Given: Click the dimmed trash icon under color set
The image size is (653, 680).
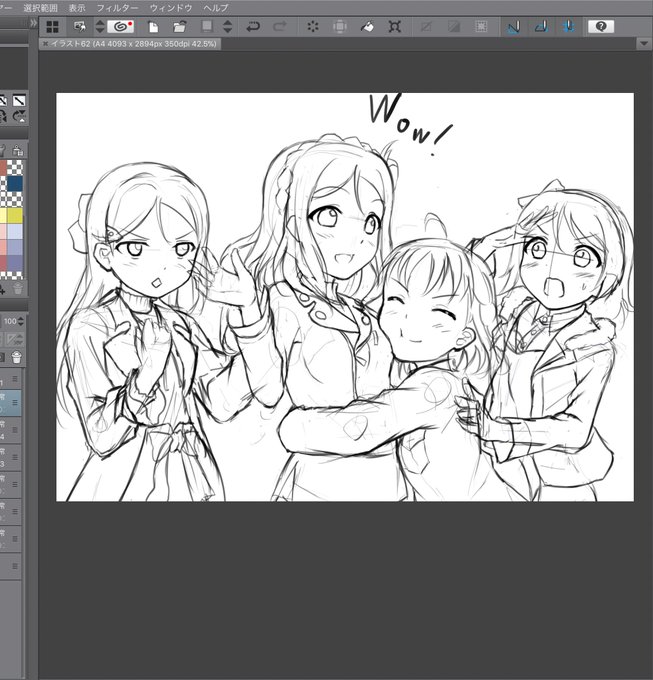Looking at the screenshot, I should coord(17,289).
